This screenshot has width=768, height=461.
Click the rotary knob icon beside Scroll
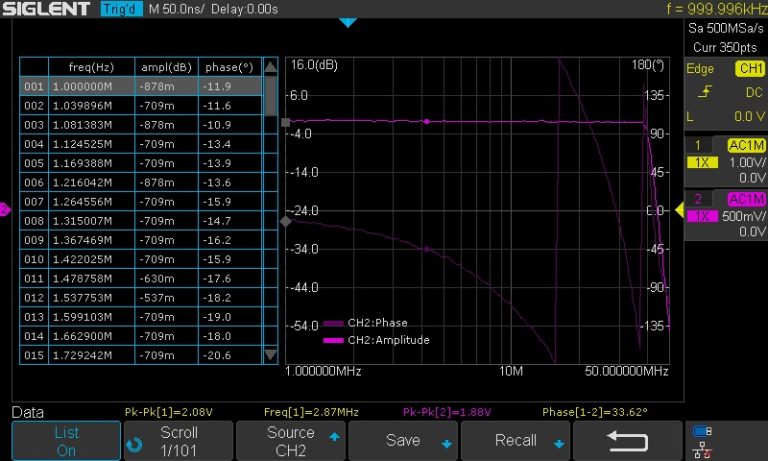pos(134,442)
